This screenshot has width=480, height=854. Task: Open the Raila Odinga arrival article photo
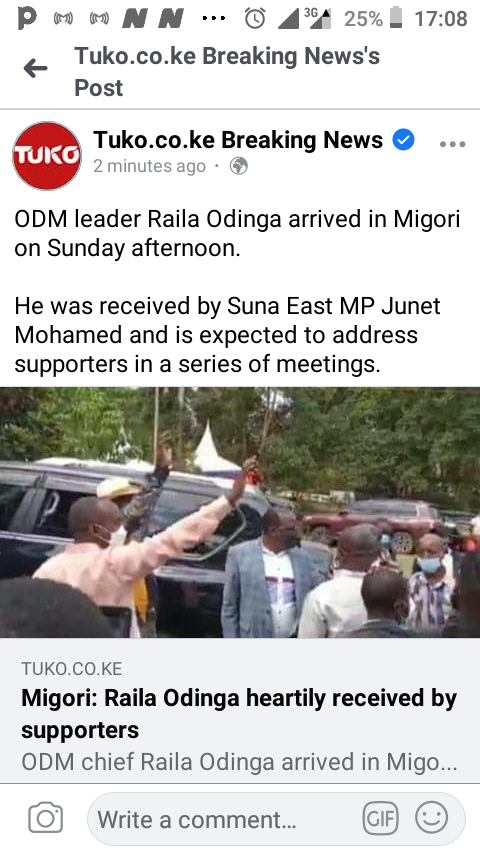(x=240, y=513)
